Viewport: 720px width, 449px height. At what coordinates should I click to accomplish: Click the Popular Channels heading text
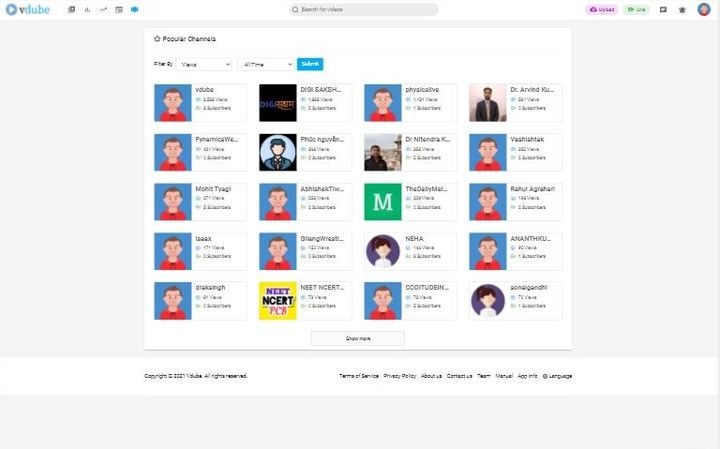[189, 39]
